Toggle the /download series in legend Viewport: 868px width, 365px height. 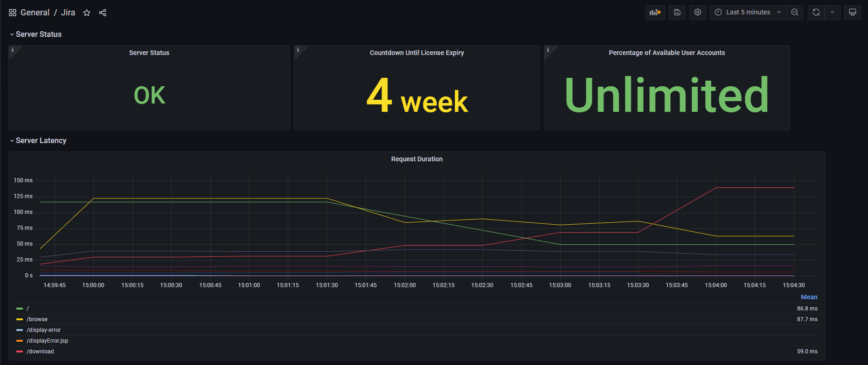pyautogui.click(x=40, y=351)
